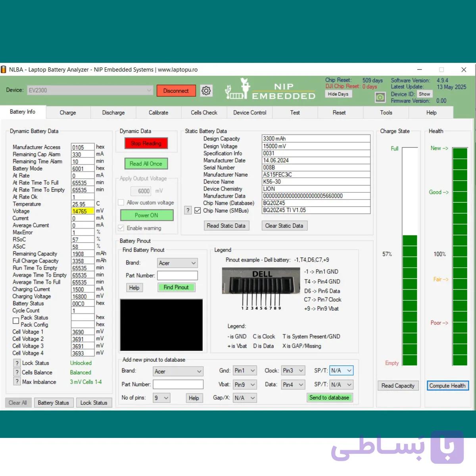Click the NIP Embedded logo
Screen dimensions: 476x476
click(x=270, y=90)
